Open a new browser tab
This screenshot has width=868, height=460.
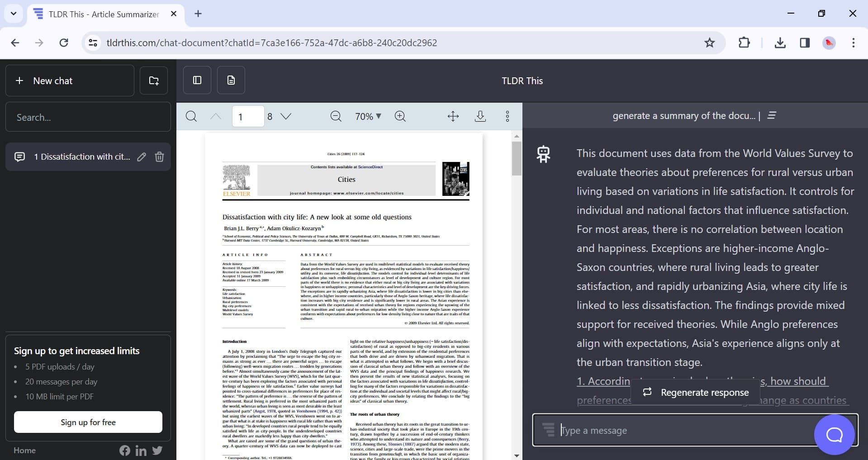pos(198,14)
